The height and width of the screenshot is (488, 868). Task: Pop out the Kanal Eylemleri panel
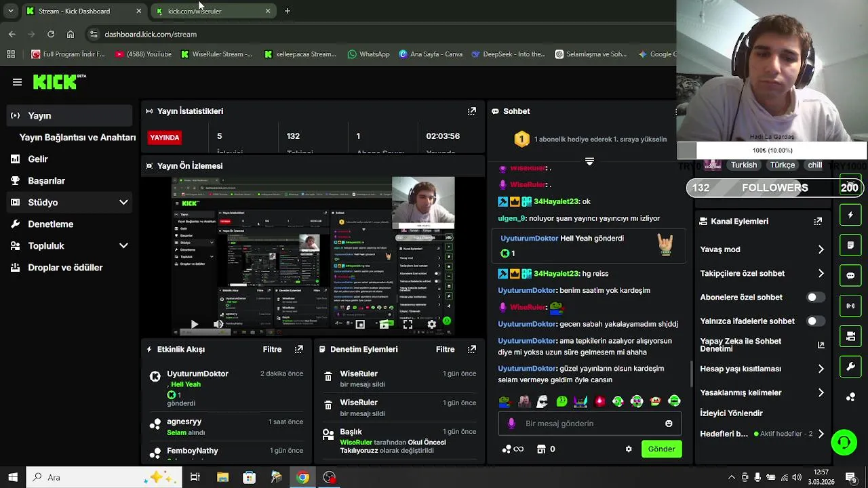click(x=818, y=221)
